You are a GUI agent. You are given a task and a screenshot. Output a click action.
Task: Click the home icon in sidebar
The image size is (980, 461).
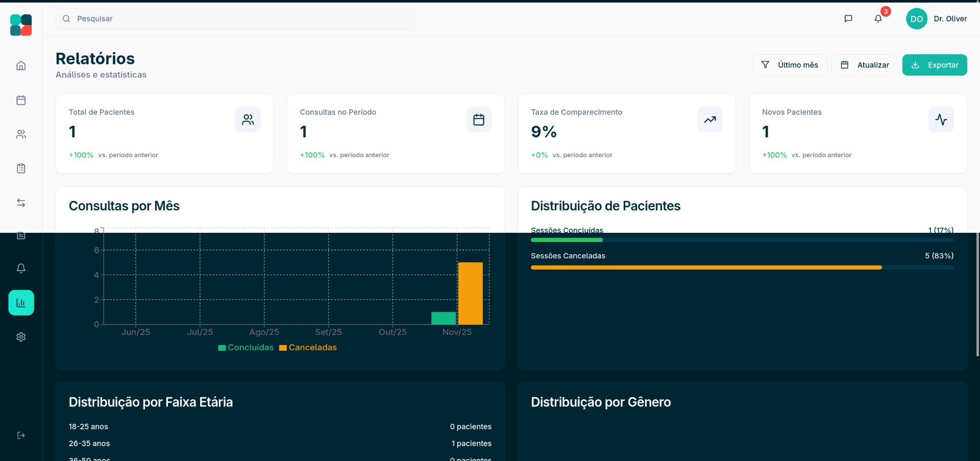tap(21, 65)
